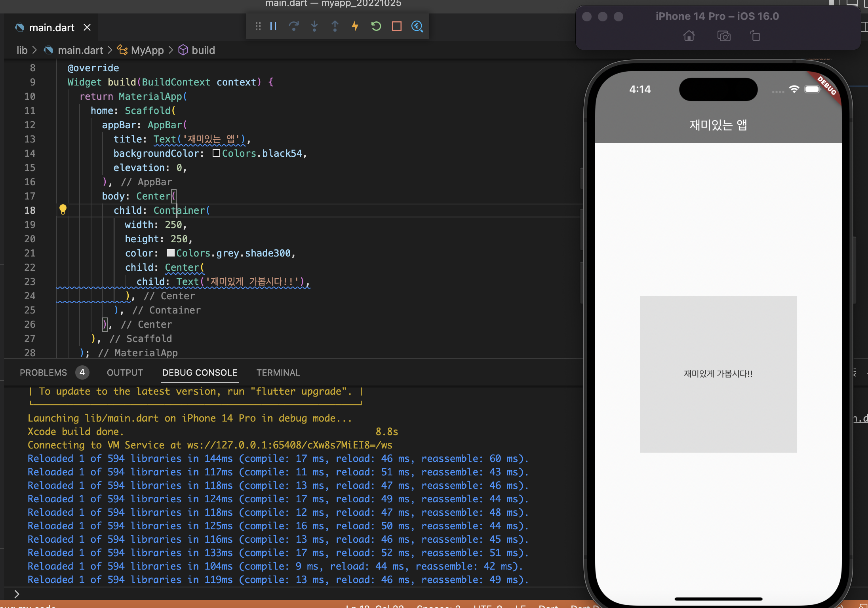Viewport: 868px width, 608px height.
Task: Open the MyApp breadcrumb dropdown
Action: point(147,50)
